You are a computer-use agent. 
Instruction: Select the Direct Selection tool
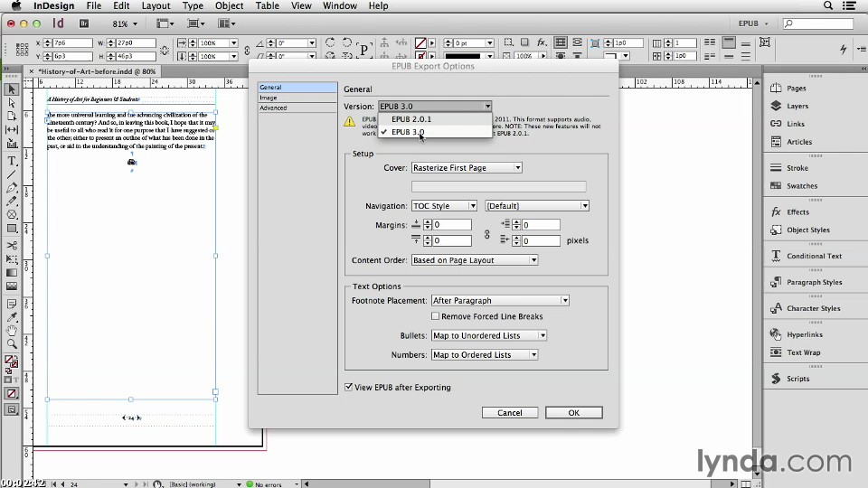click(x=12, y=103)
